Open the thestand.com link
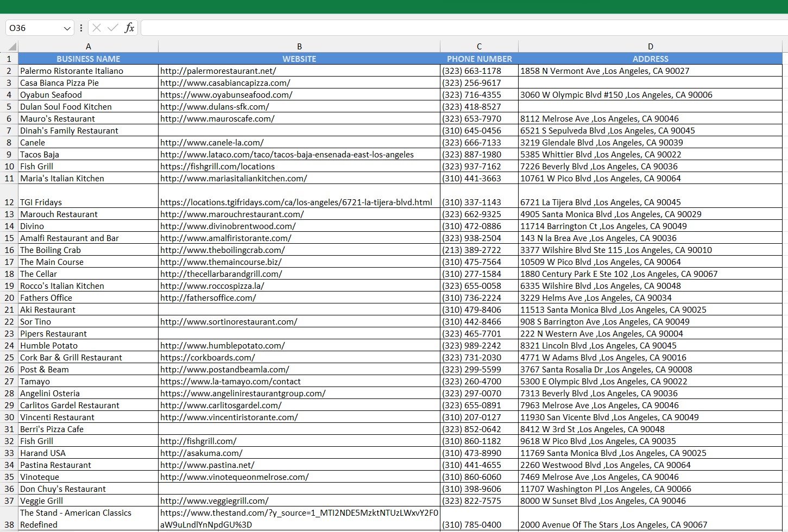 click(x=299, y=518)
